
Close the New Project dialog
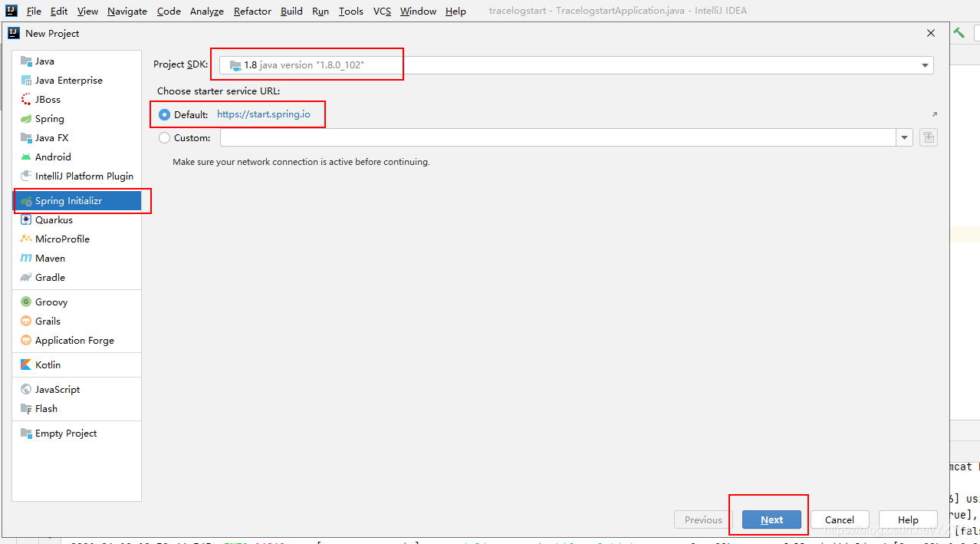(931, 33)
